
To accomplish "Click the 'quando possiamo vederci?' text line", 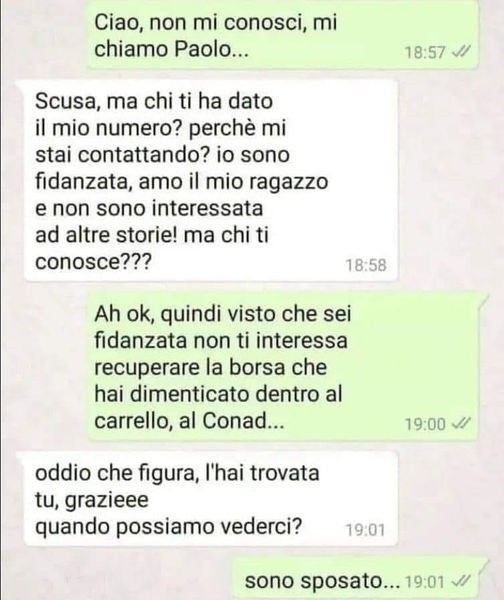I will point(168,528).
